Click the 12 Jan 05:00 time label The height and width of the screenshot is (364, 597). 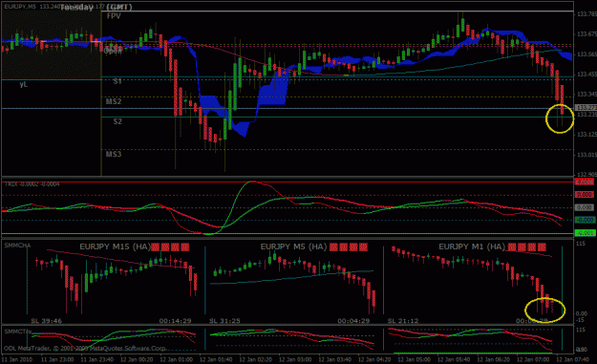pos(414,359)
